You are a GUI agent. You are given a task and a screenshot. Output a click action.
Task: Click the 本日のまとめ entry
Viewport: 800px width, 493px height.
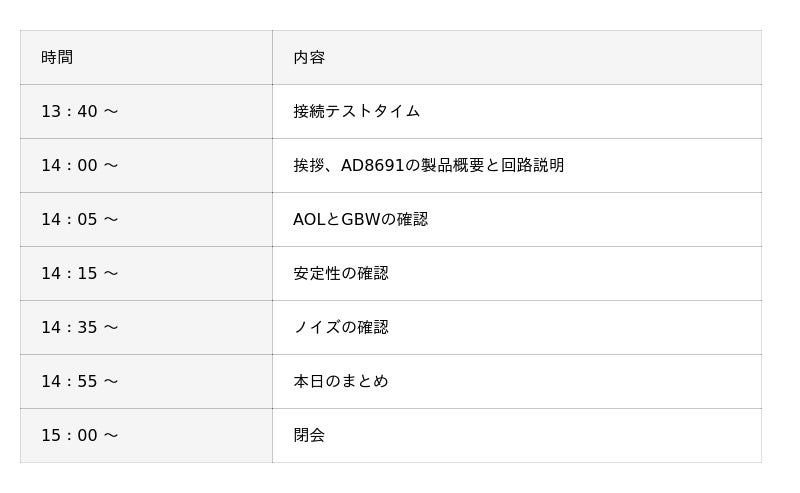pyautogui.click(x=340, y=381)
